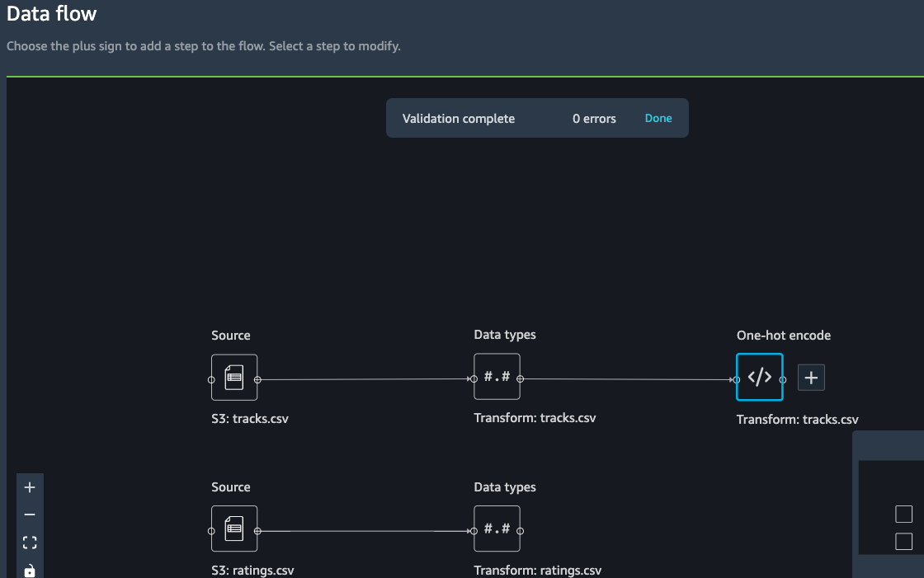Add step after One-hot encode node
This screenshot has height=578, width=924.
pos(811,378)
